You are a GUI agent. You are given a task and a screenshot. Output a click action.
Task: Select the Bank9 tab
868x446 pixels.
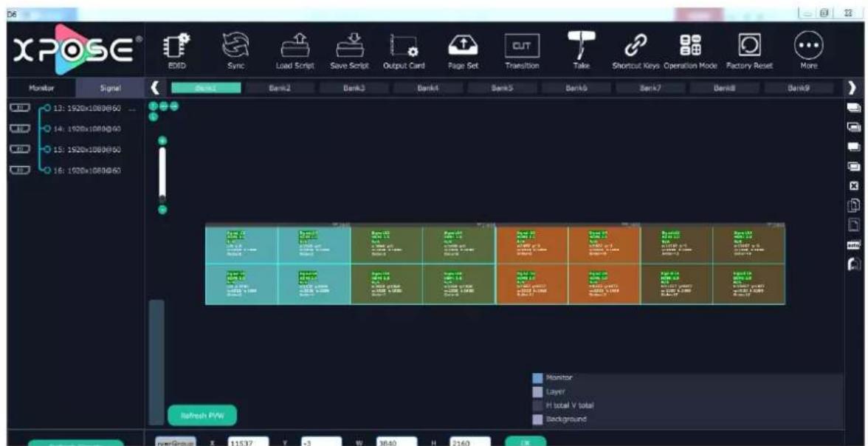point(799,88)
